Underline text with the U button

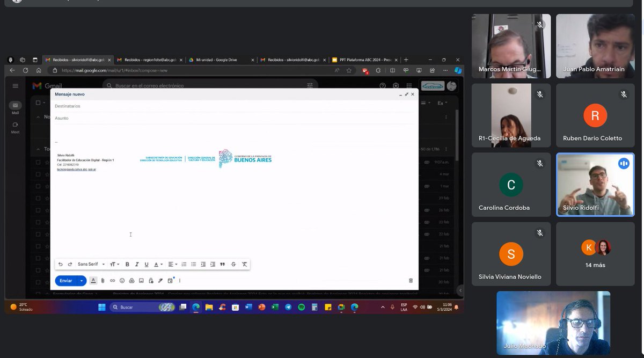coord(147,264)
